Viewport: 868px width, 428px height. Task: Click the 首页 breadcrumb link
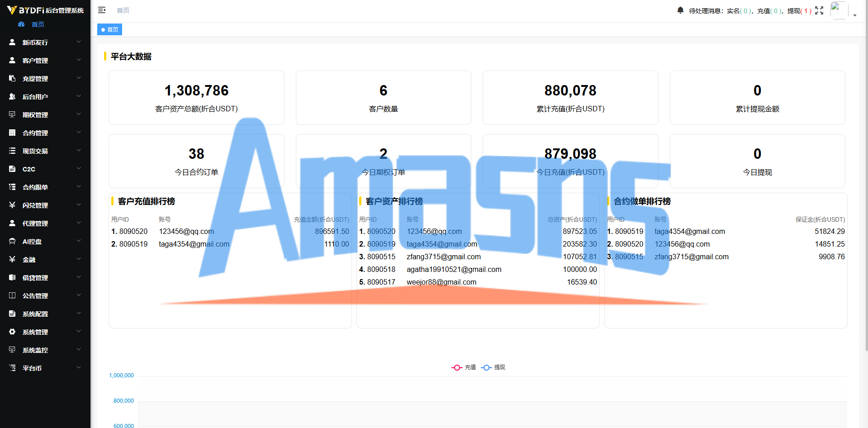point(123,10)
